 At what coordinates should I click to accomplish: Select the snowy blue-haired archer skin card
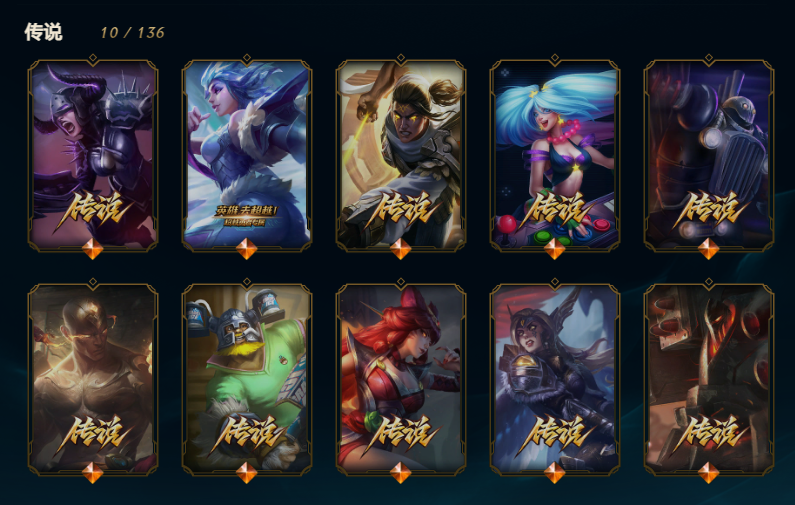247,155
